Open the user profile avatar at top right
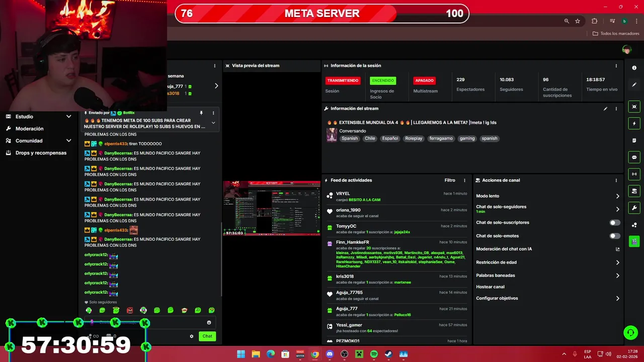This screenshot has width=644, height=362. [x=626, y=49]
